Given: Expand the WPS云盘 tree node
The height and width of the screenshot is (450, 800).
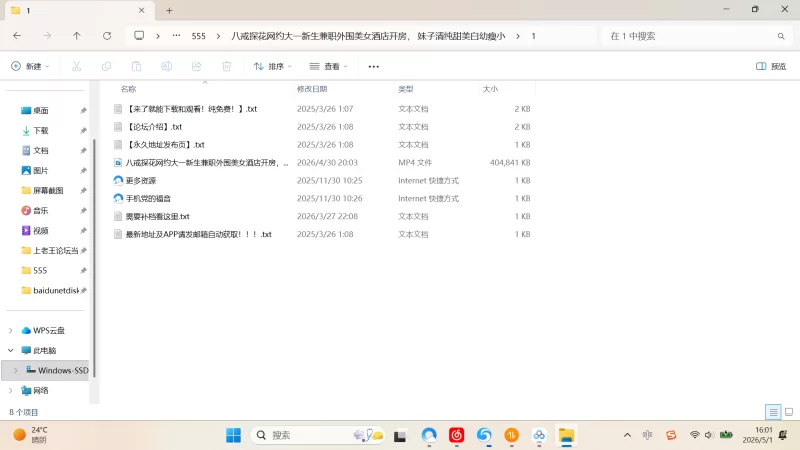Looking at the screenshot, I should click(x=11, y=331).
